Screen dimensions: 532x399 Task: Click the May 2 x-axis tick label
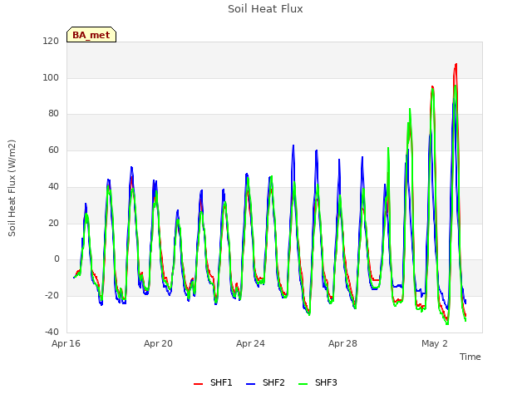coord(435,343)
